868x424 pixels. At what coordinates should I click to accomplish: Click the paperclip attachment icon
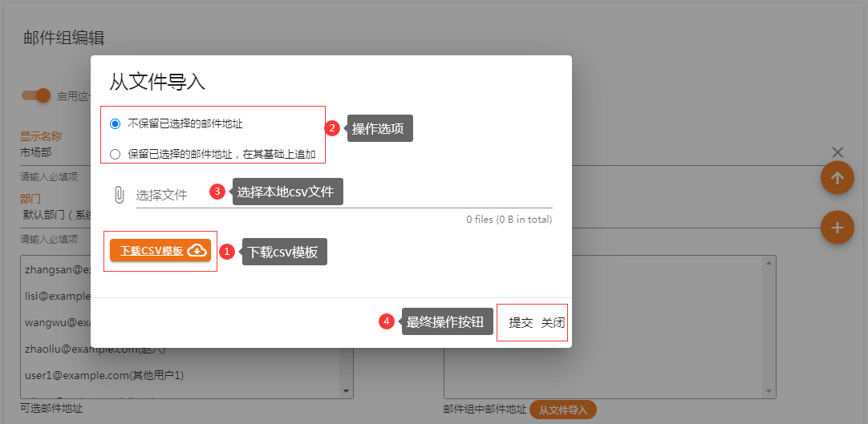pos(119,195)
